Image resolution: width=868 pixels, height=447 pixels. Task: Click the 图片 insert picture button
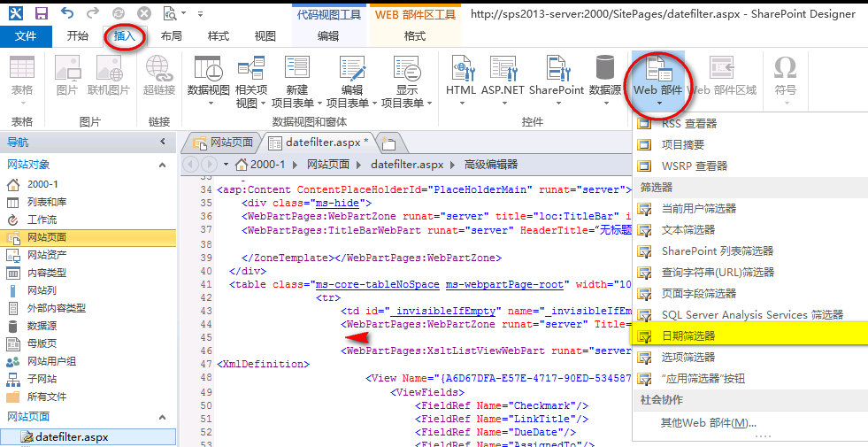(x=67, y=78)
